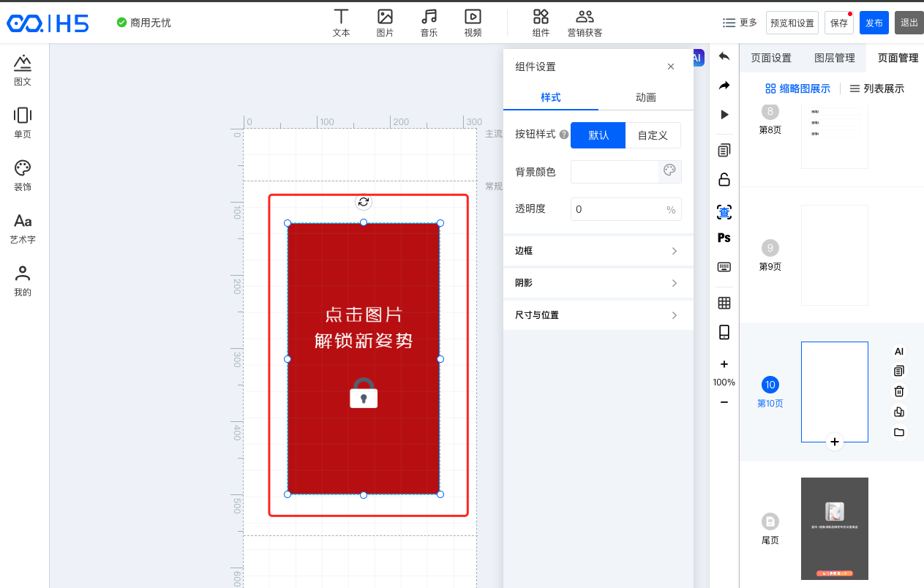Image resolution: width=924 pixels, height=588 pixels.
Task: Click the folder icon for page 10
Action: (x=899, y=432)
